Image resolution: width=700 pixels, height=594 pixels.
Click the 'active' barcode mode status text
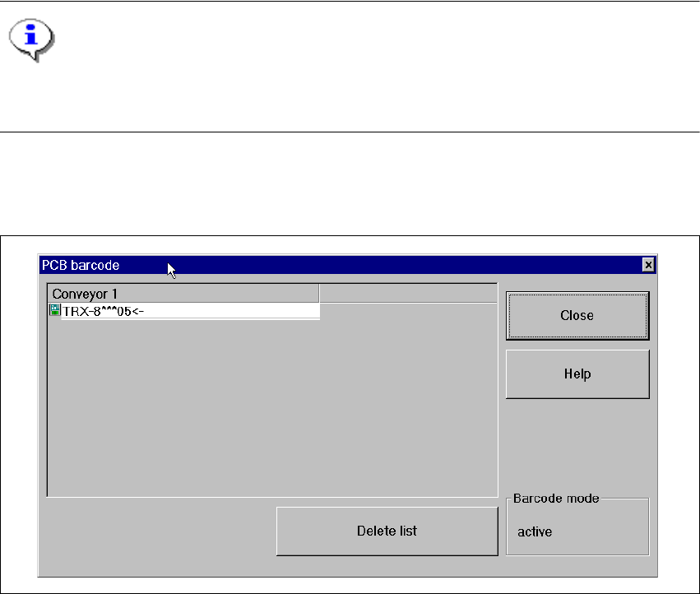click(535, 532)
